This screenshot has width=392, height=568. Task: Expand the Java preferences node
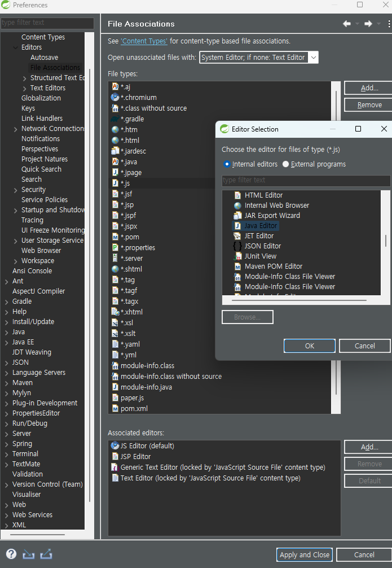(7, 332)
